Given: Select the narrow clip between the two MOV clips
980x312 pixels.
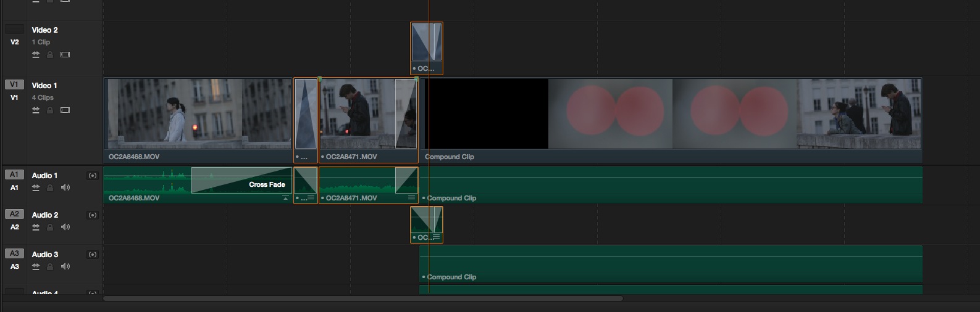Looking at the screenshot, I should tap(306, 120).
